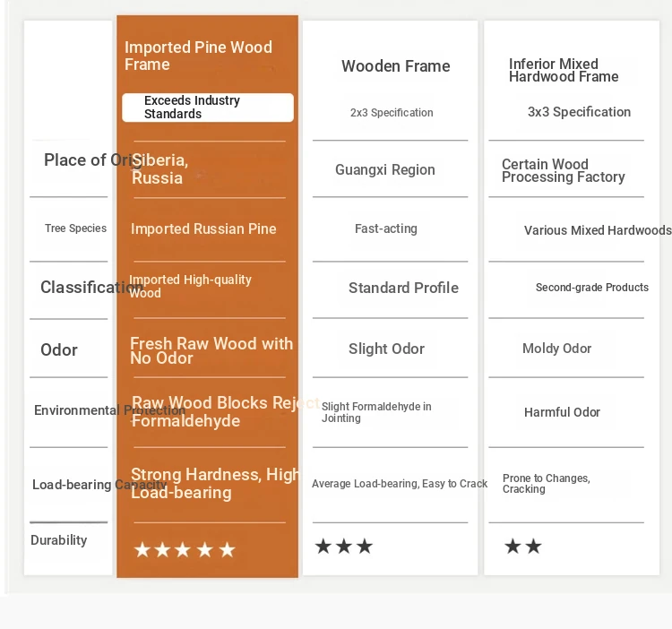The width and height of the screenshot is (672, 629).
Task: Click the "Tree Species" row label
Action: 75,228
